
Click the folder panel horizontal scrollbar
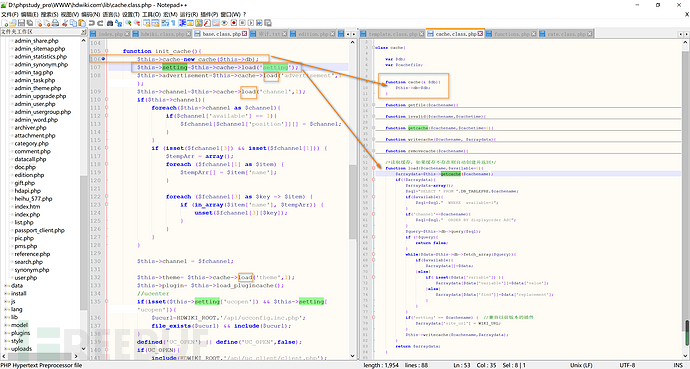(39, 356)
